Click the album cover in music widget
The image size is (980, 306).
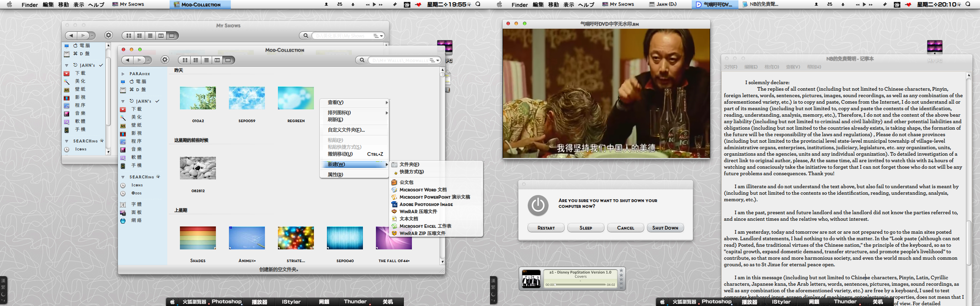pyautogui.click(x=531, y=279)
